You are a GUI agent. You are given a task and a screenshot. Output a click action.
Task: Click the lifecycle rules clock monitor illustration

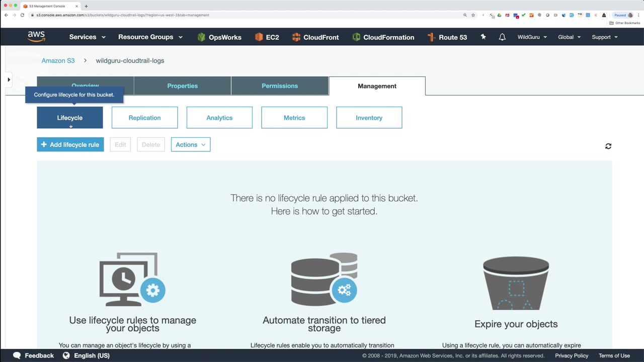pyautogui.click(x=132, y=280)
